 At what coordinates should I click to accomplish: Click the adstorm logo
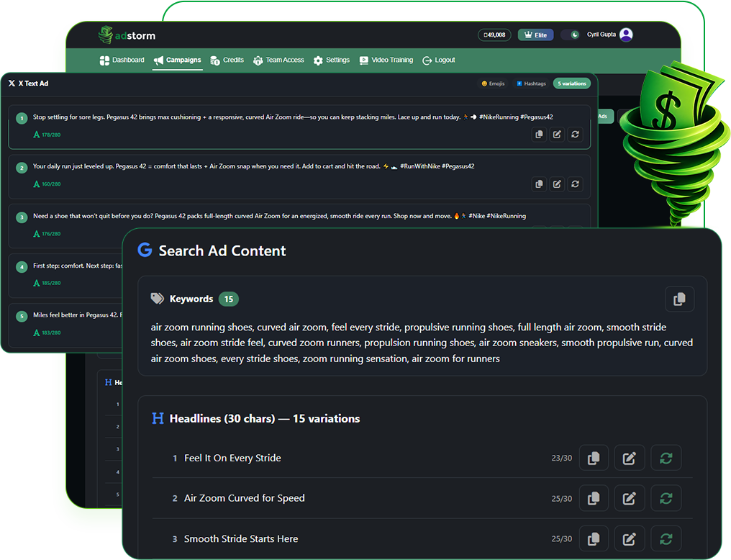click(x=127, y=35)
